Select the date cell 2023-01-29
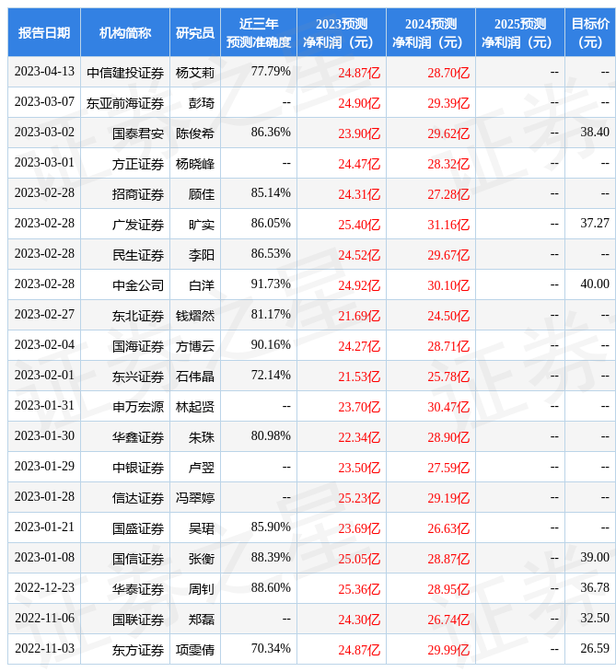616x672 pixels. pyautogui.click(x=44, y=467)
